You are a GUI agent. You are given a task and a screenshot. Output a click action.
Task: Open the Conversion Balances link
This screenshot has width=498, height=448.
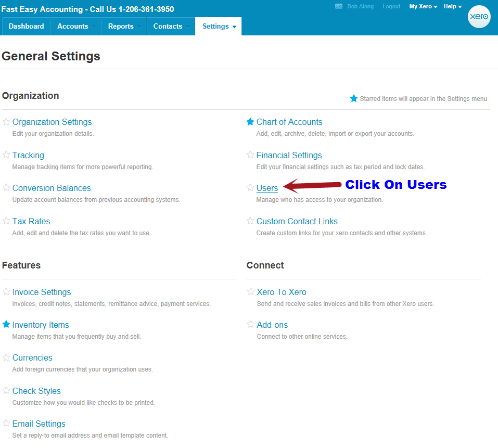point(52,188)
